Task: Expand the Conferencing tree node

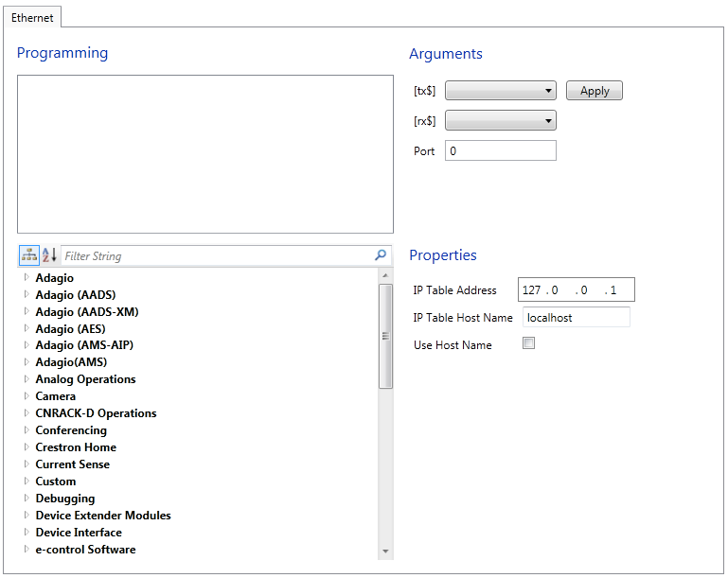Action: (x=27, y=430)
